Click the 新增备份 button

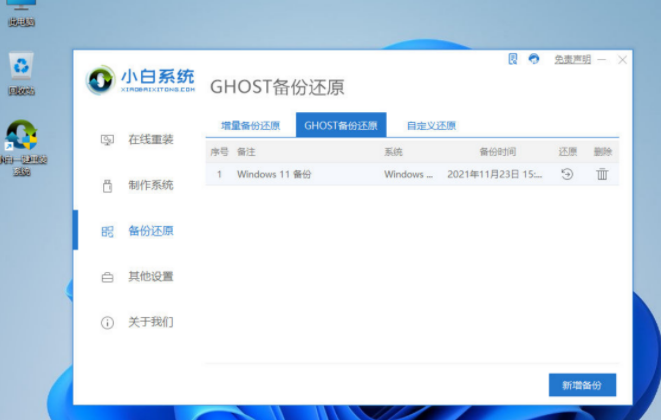point(582,385)
